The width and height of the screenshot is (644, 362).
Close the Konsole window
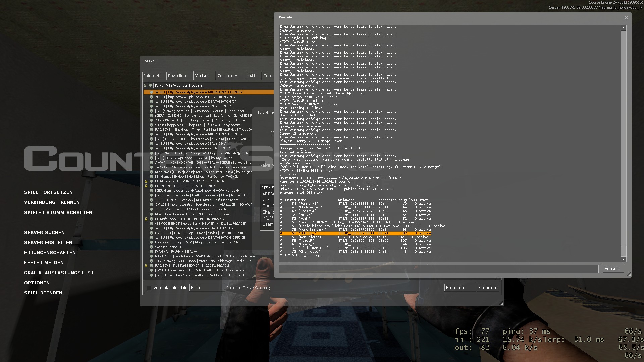pyautogui.click(x=626, y=17)
